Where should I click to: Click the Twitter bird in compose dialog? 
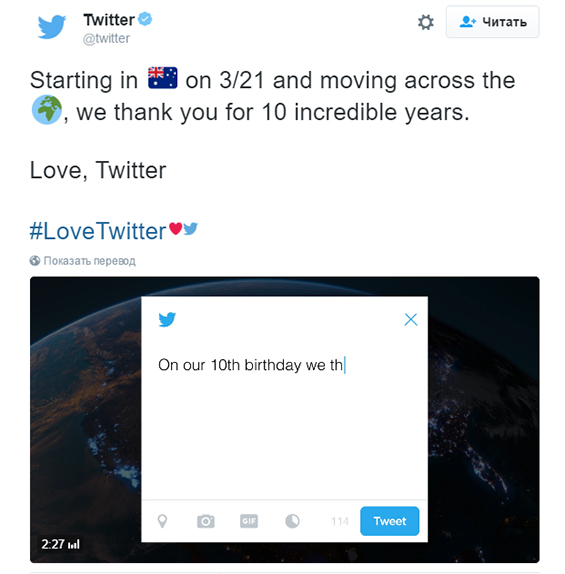[167, 319]
